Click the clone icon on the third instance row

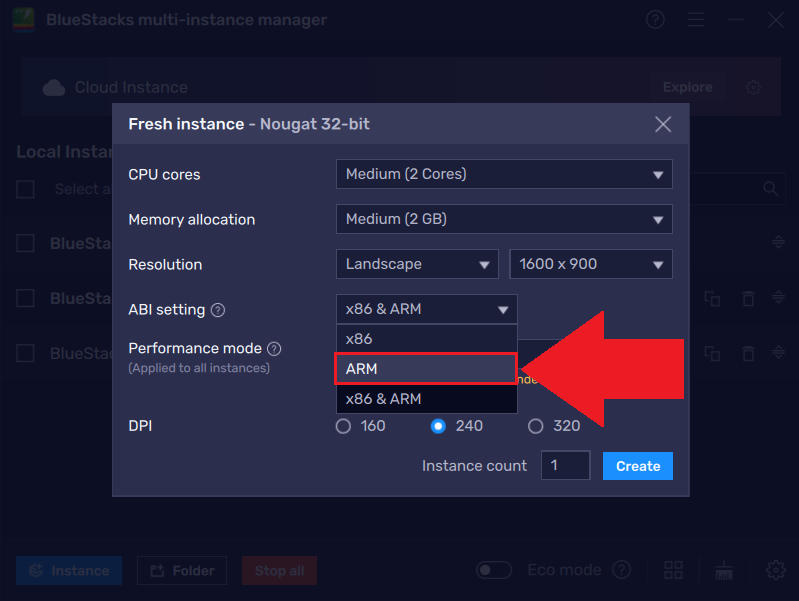point(712,353)
